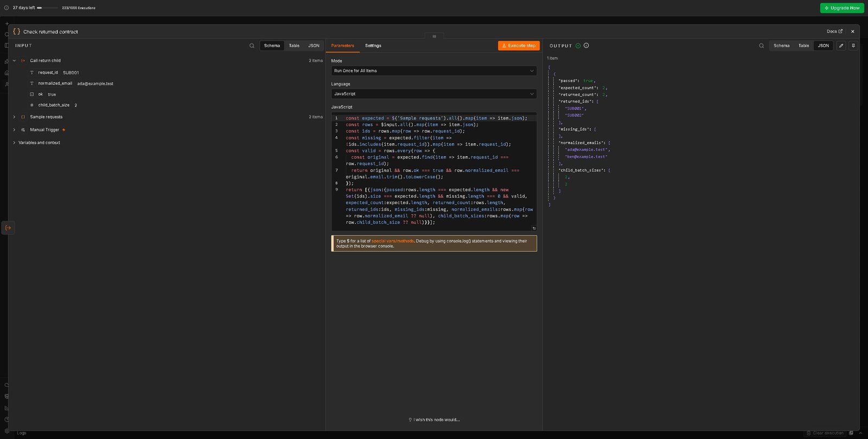The image size is (868, 439).
Task: Select Schema view in the INPUT panel
Action: click(272, 46)
